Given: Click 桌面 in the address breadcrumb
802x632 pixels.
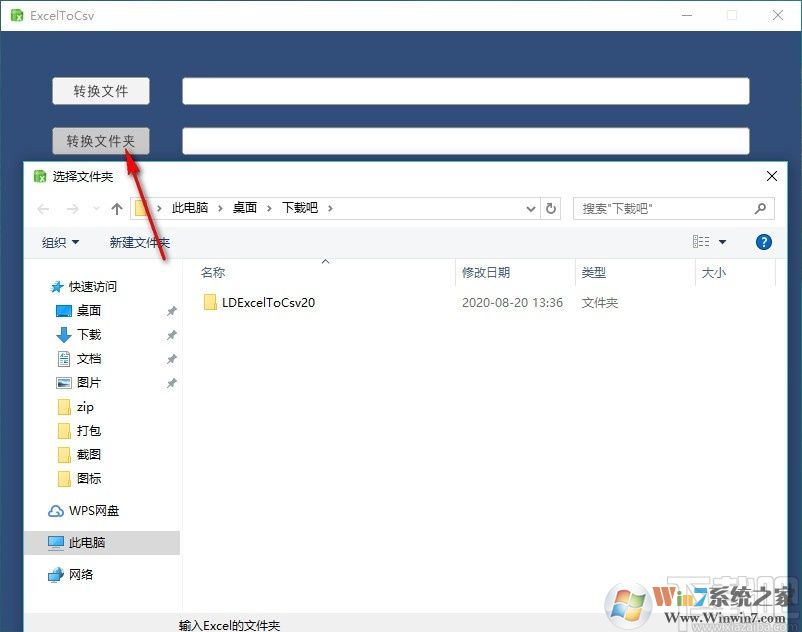Looking at the screenshot, I should (243, 208).
